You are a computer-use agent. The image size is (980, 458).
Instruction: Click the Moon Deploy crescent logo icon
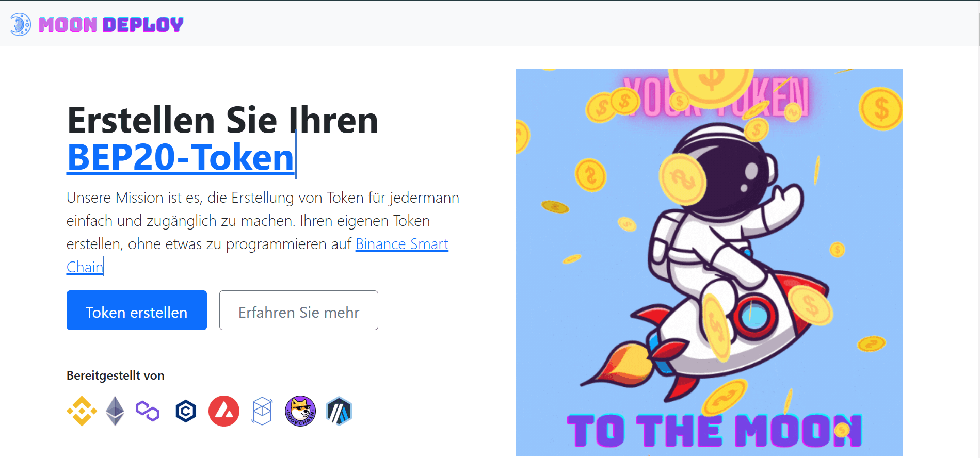pos(21,24)
